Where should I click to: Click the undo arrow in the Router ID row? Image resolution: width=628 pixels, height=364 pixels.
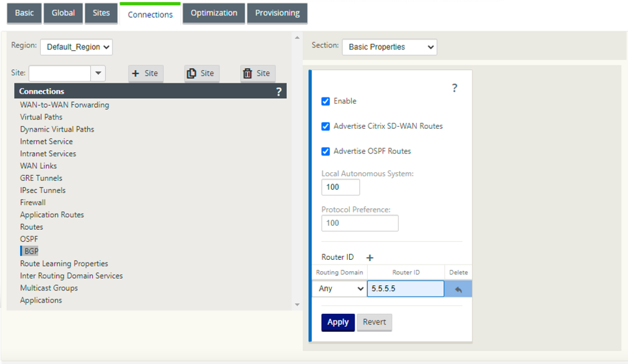tap(458, 289)
